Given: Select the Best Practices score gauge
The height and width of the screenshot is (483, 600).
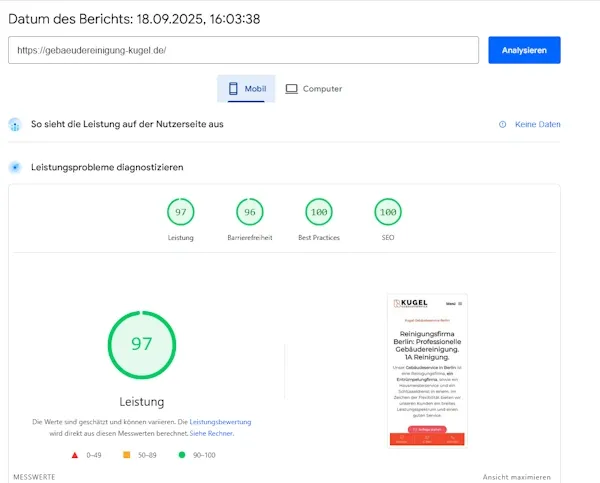Looking at the screenshot, I should (x=319, y=212).
